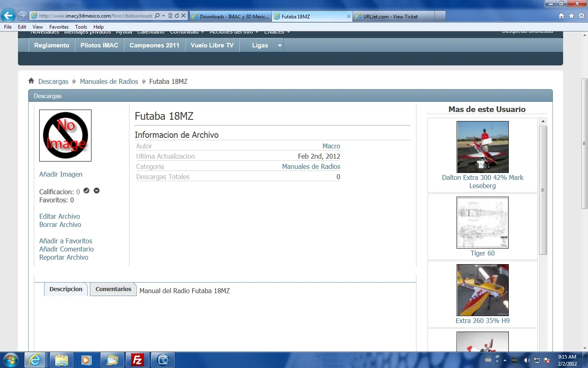Click the positive rating check icon
This screenshot has width=588, height=368.
pos(86,190)
